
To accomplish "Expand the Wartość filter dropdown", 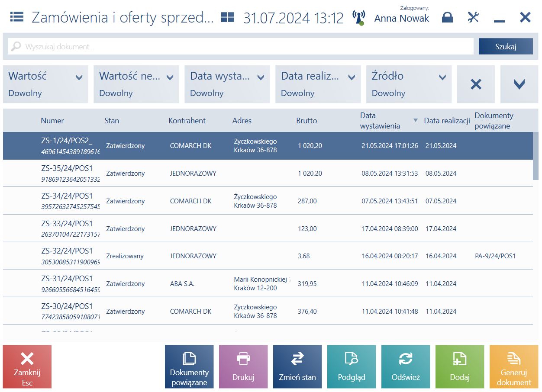I will 45,84.
